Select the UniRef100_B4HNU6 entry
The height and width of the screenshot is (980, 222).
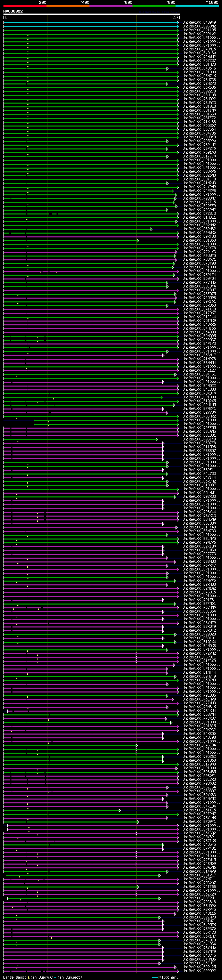coord(199,959)
